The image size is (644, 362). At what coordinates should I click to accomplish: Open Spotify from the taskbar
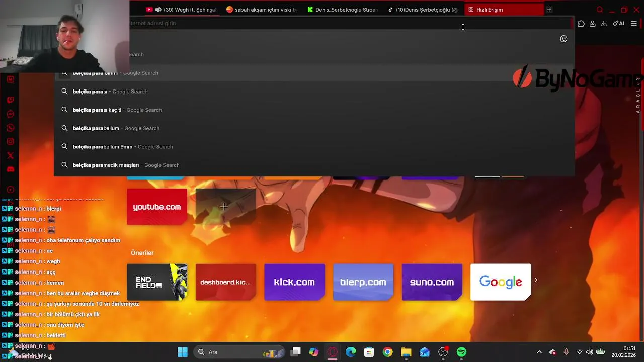point(461,352)
